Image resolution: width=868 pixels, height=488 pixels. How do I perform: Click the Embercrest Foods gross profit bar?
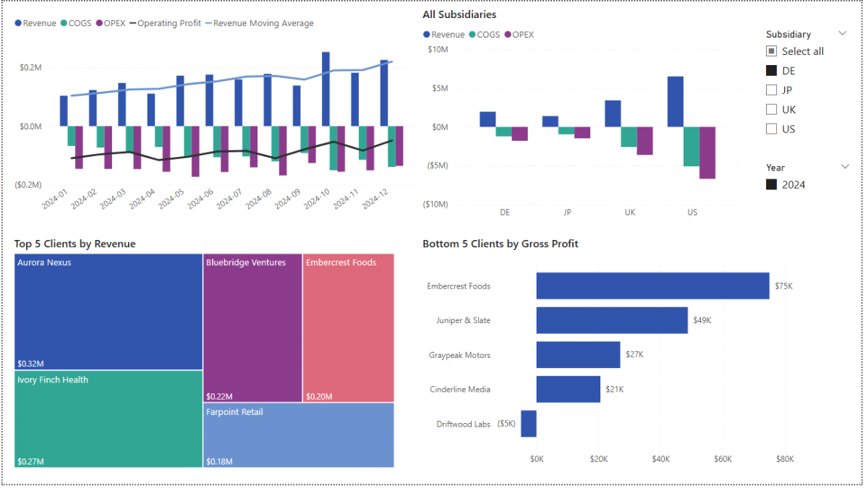tap(652, 286)
